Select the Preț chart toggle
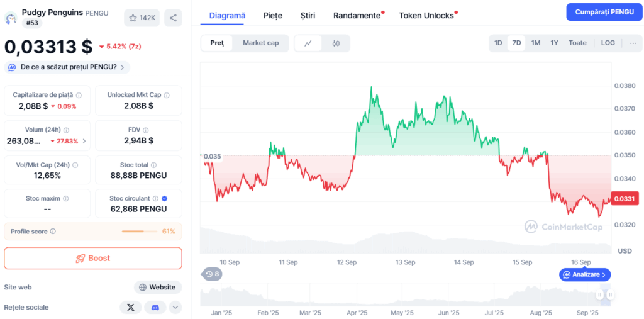Viewport: 644px width, 319px height. click(x=217, y=43)
